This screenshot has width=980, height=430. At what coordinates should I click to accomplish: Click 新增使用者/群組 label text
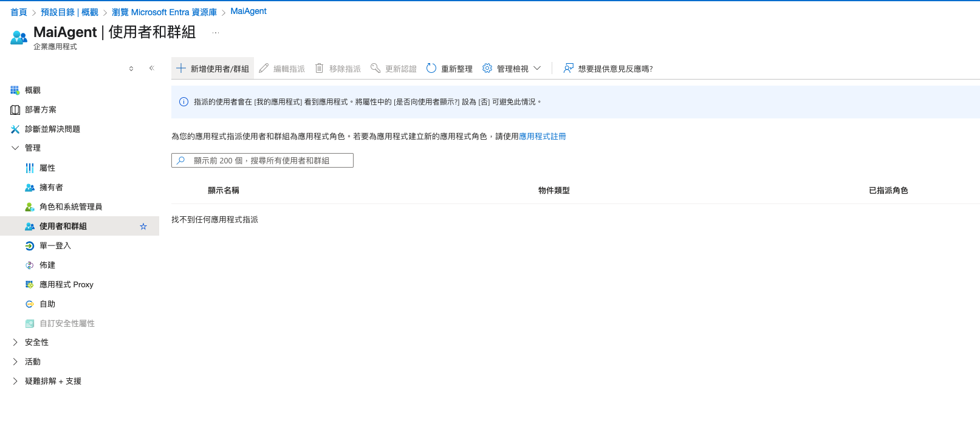[x=220, y=69]
